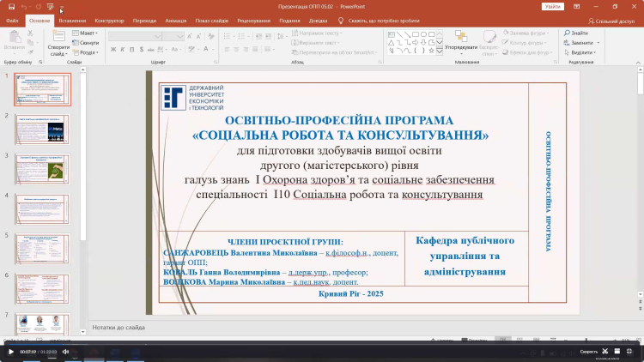The width and height of the screenshot is (644, 362).
Task: Click the undo arrow in Quick Access toolbar
Action: 23,6
